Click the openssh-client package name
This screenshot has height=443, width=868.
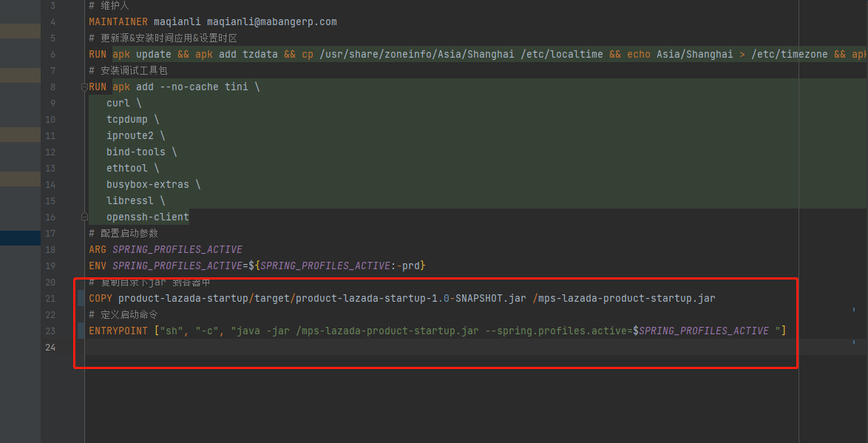[x=147, y=217]
